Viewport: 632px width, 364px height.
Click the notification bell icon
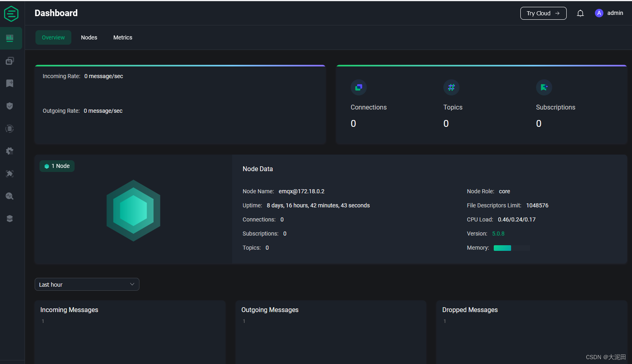pos(580,13)
